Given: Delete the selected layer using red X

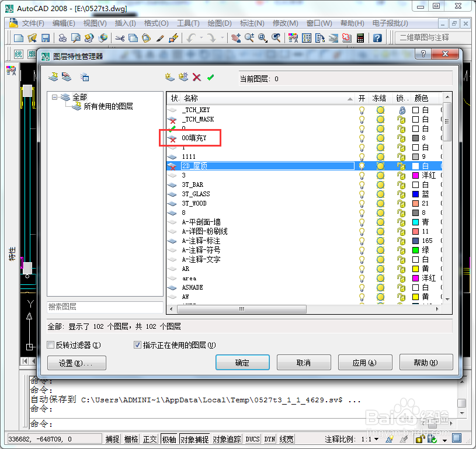Looking at the screenshot, I should click(x=196, y=76).
